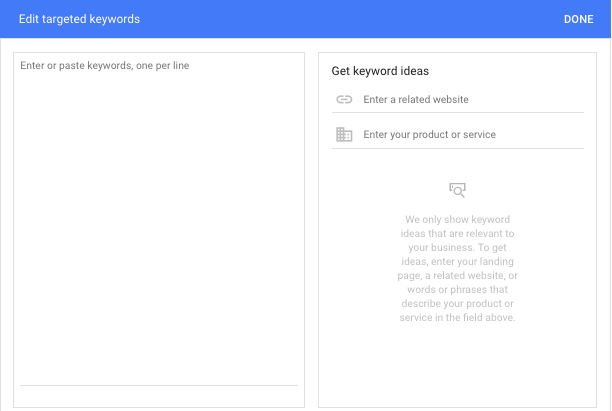
Task: Click the blank strip below the keywords divider
Action: [x=159, y=396]
